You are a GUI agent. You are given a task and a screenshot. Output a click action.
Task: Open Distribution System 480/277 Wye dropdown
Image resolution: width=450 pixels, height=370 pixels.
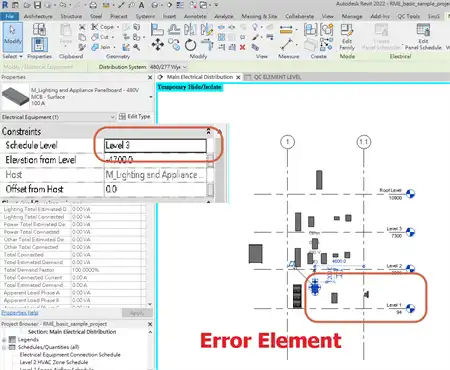tap(168, 67)
